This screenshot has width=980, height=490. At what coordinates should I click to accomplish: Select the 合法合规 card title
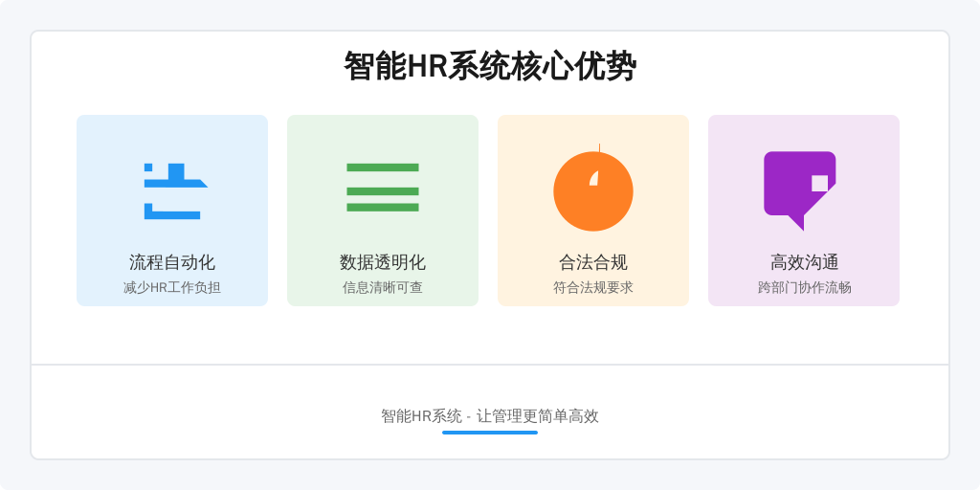(593, 262)
